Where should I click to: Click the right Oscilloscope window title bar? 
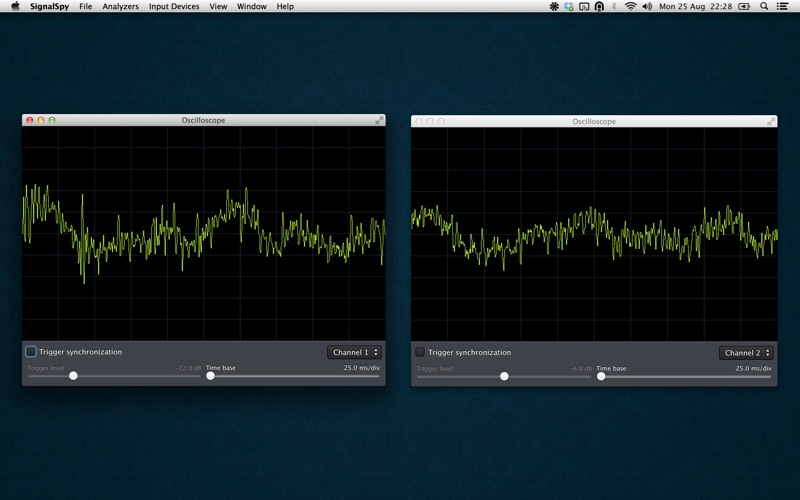(x=594, y=121)
